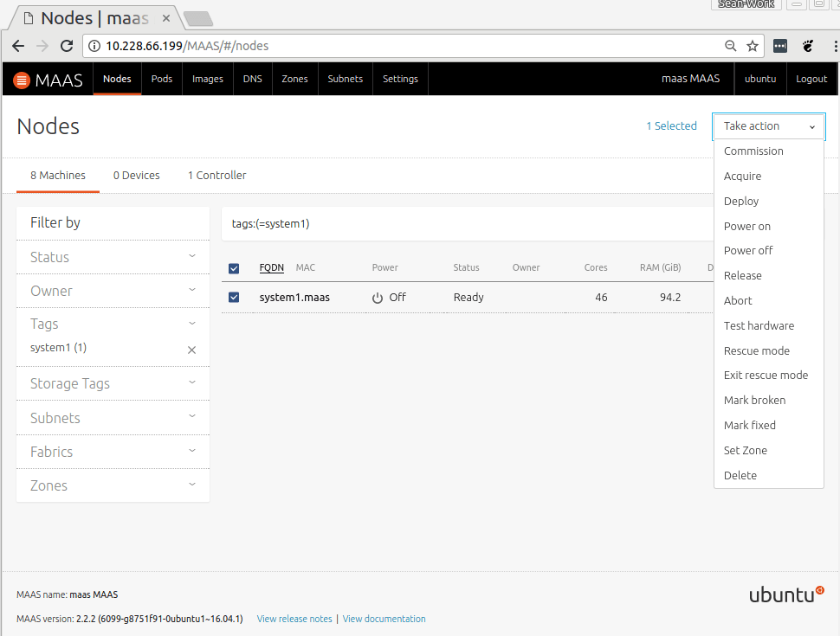
Task: Expand the Fabrics filter
Action: pyautogui.click(x=113, y=452)
